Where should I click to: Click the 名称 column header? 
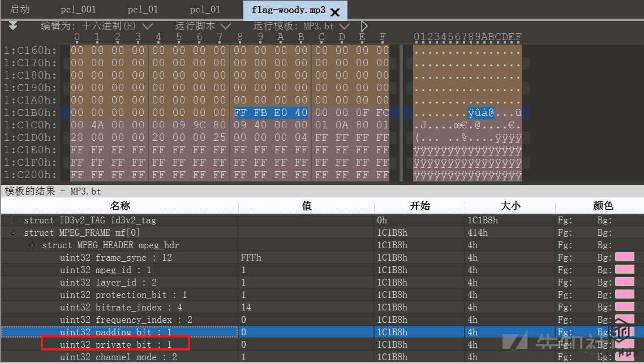119,206
